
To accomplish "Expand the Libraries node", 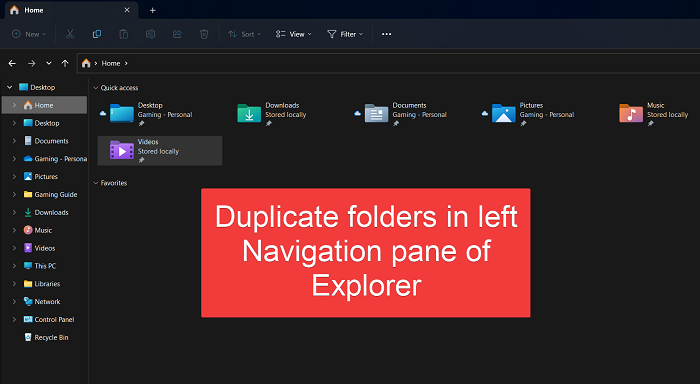I will pyautogui.click(x=14, y=284).
